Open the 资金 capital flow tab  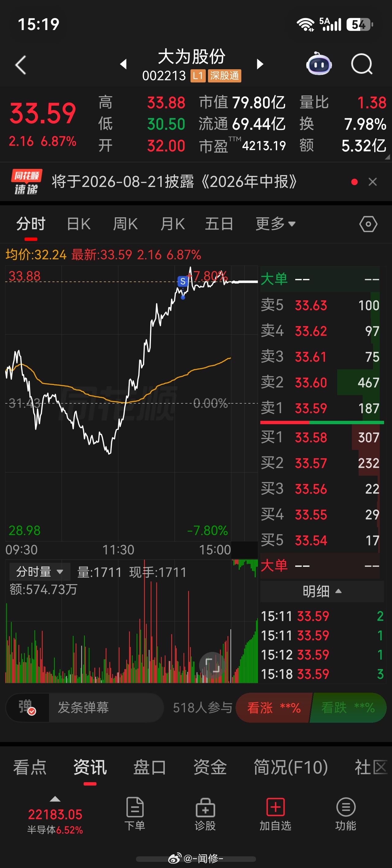pos(210,767)
